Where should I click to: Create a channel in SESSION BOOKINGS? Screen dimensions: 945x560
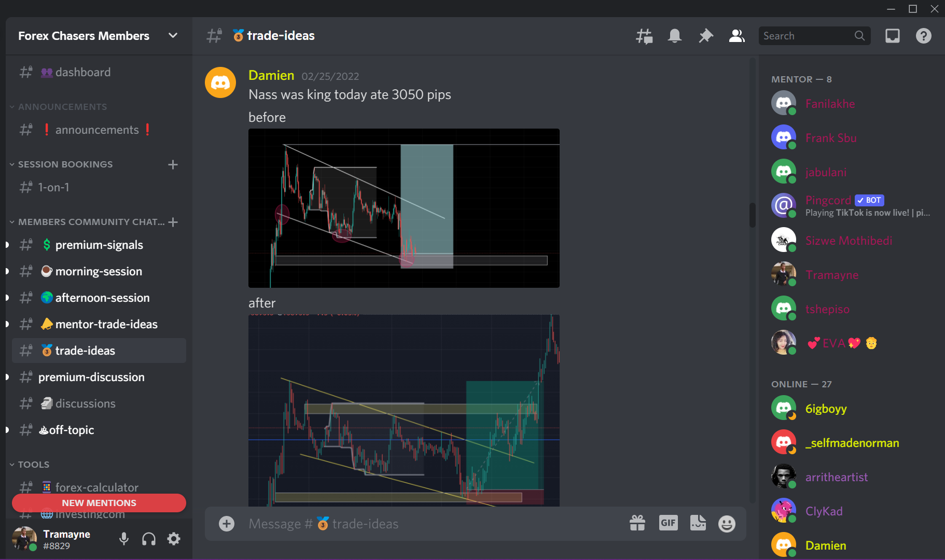[x=173, y=164]
